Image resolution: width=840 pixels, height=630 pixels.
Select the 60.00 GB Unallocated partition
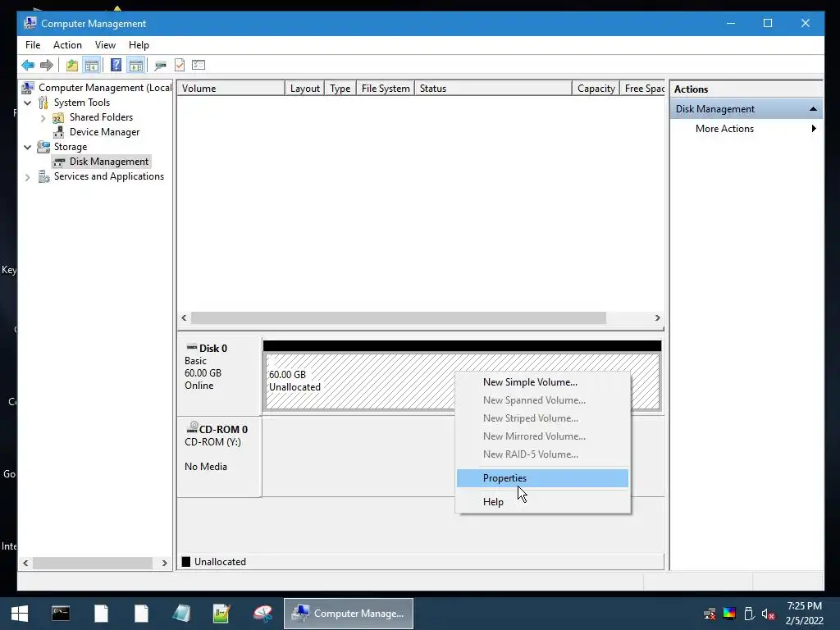[463, 381]
